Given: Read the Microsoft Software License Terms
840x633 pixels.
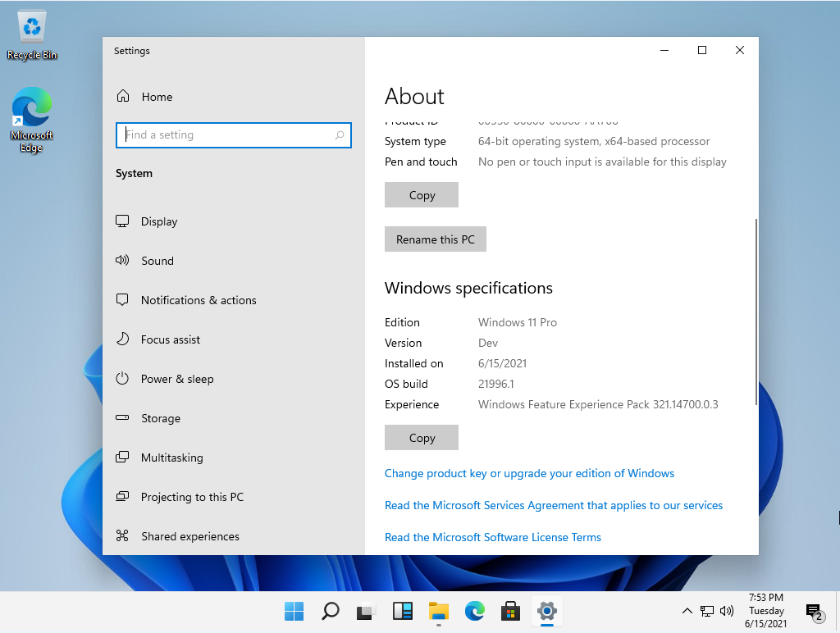Looking at the screenshot, I should click(x=493, y=537).
